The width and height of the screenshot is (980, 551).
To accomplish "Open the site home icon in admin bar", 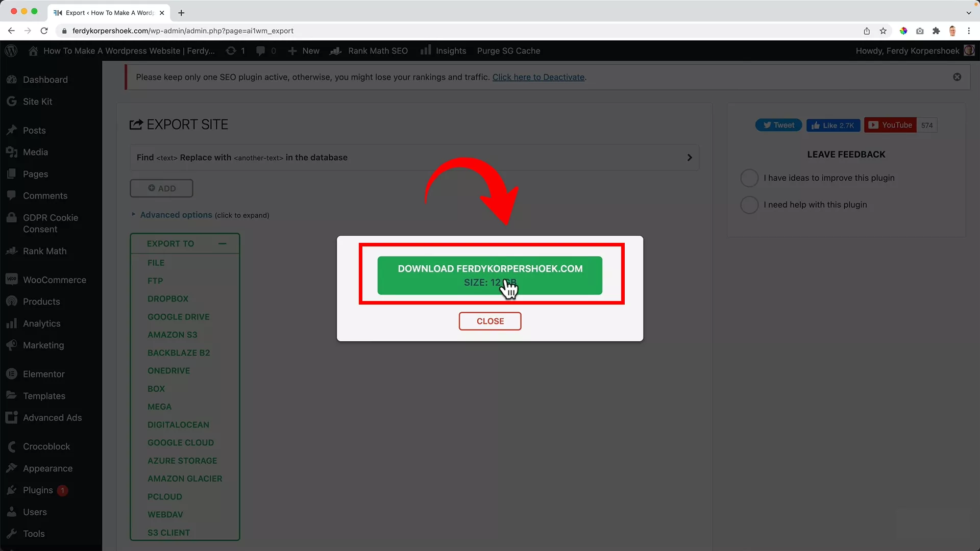I will tap(33, 51).
